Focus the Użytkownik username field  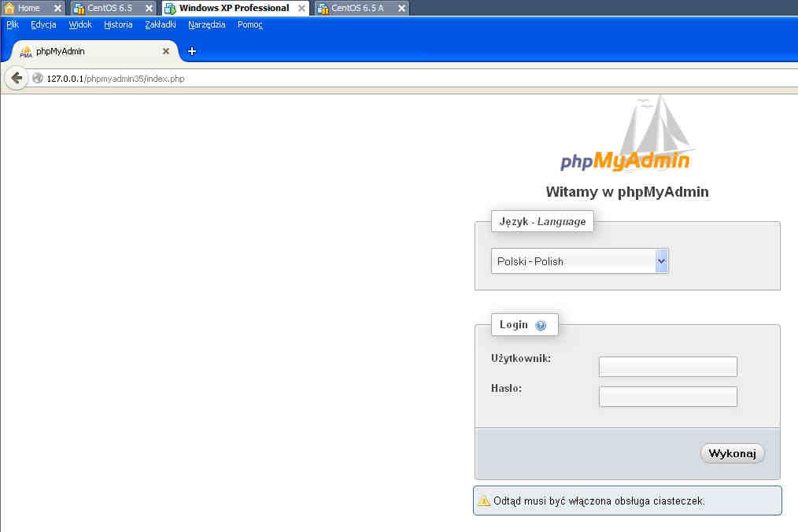coord(667,367)
